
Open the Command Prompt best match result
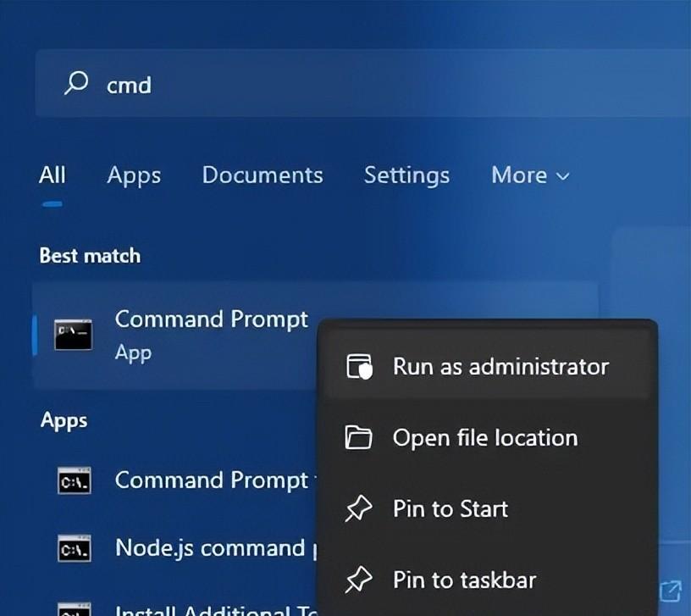point(175,336)
